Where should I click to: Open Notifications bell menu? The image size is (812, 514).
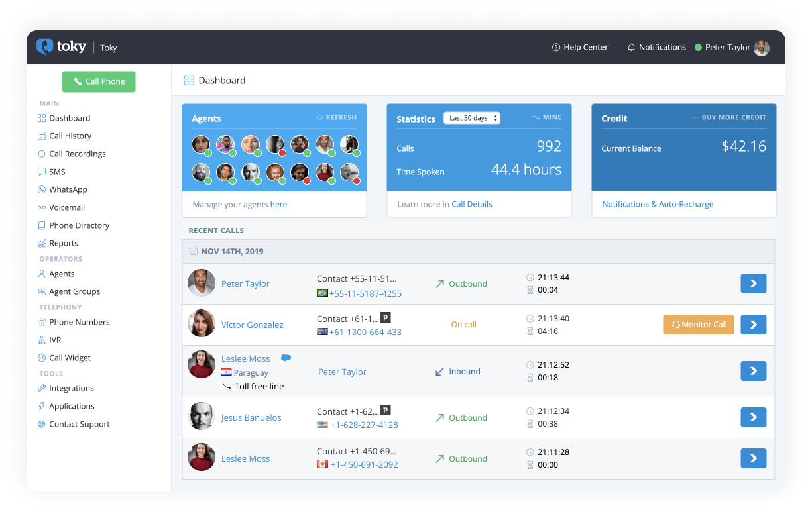click(x=657, y=47)
